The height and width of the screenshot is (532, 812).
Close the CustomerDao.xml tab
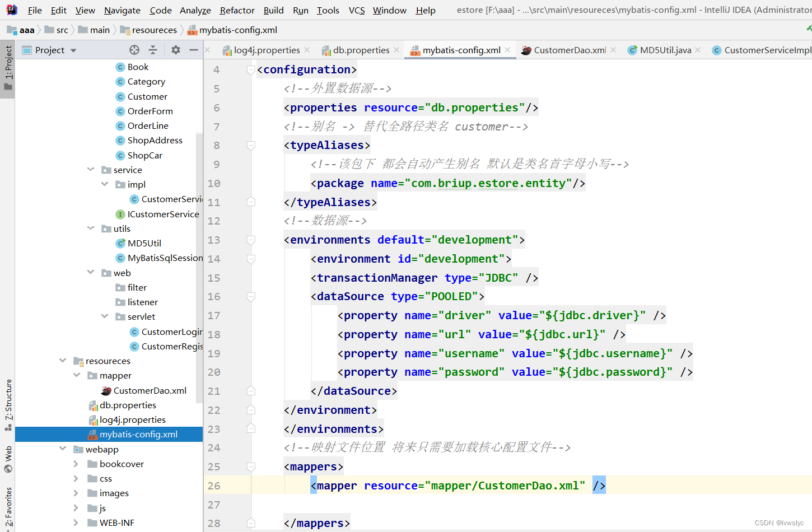613,50
